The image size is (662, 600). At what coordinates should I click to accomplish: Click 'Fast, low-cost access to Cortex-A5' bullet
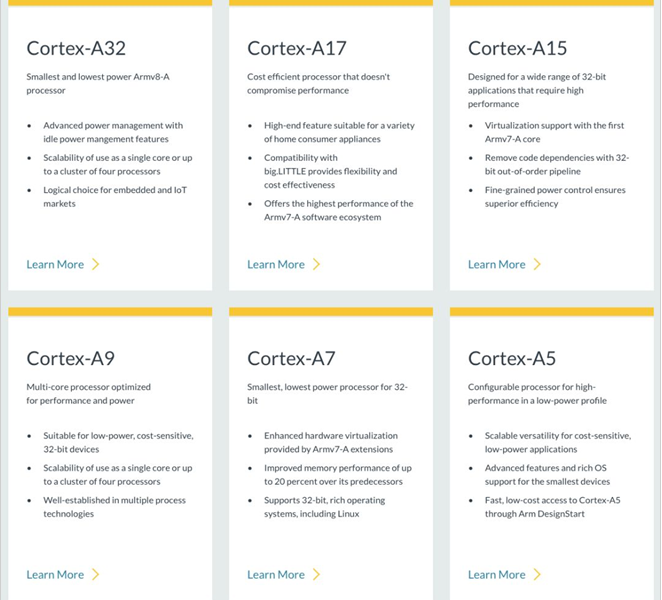(x=553, y=507)
